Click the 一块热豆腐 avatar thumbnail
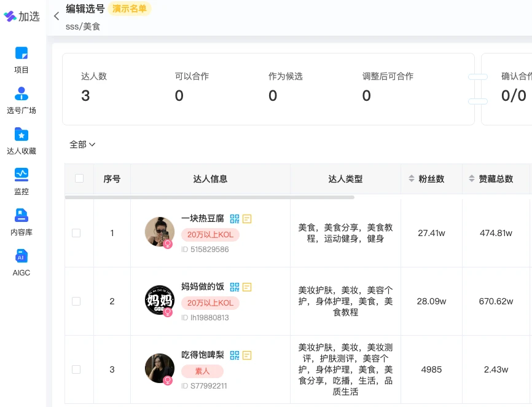The height and width of the screenshot is (407, 532). click(160, 232)
